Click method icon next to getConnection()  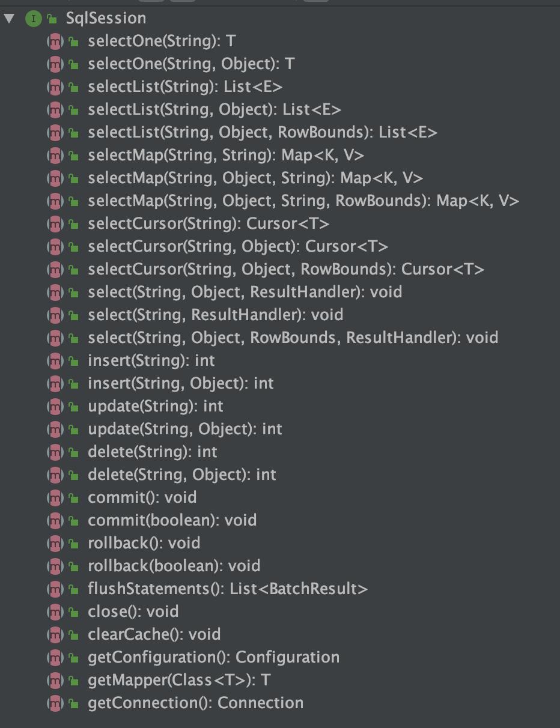55,703
